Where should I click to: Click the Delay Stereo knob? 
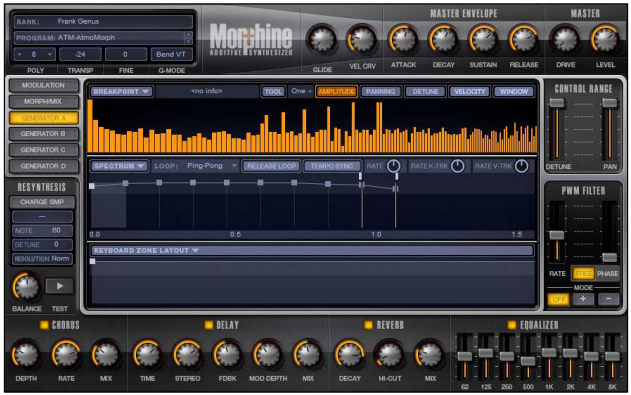coord(188,355)
